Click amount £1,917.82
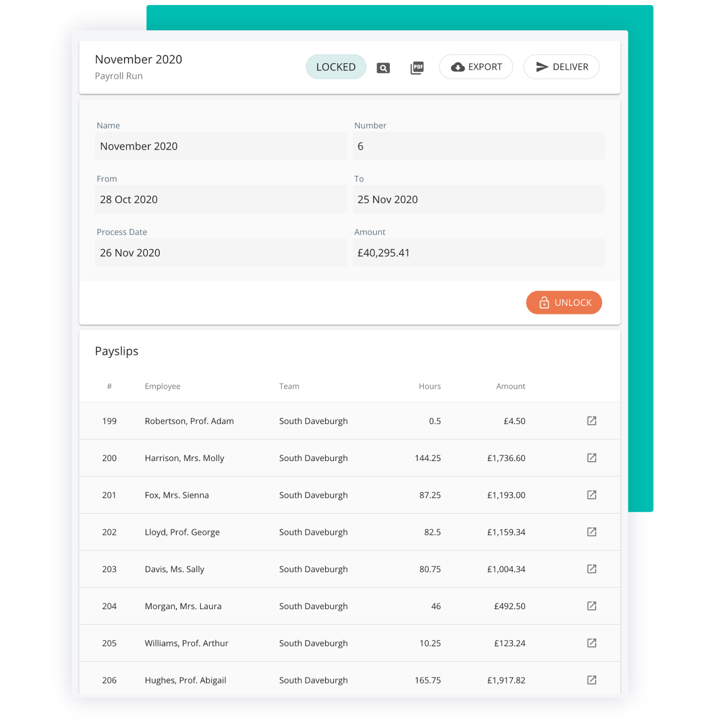This screenshot has height=728, width=728. pos(506,680)
